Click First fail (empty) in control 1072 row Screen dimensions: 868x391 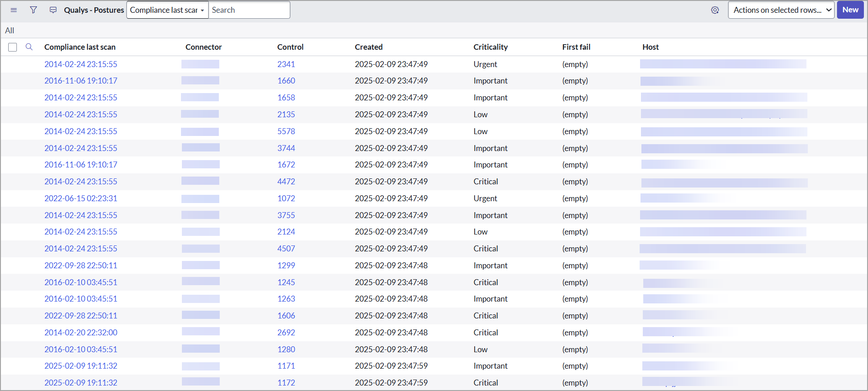tap(575, 198)
